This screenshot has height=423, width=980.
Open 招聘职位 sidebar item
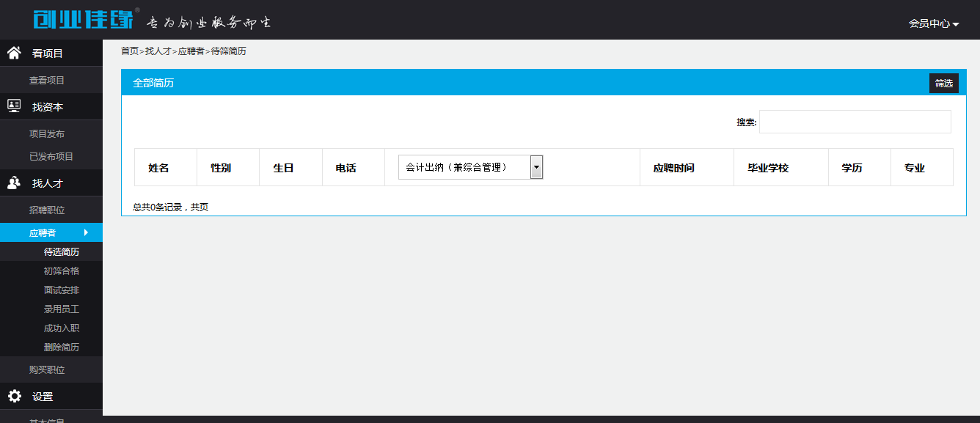[47, 210]
